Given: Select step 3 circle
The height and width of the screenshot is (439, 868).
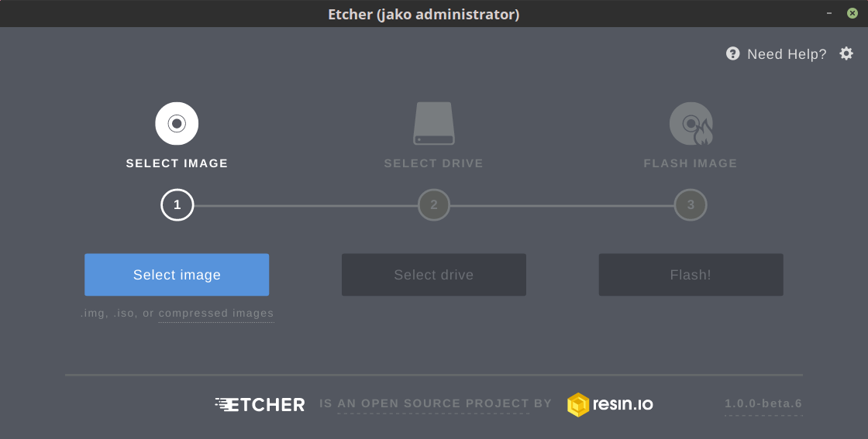Looking at the screenshot, I should (x=691, y=205).
